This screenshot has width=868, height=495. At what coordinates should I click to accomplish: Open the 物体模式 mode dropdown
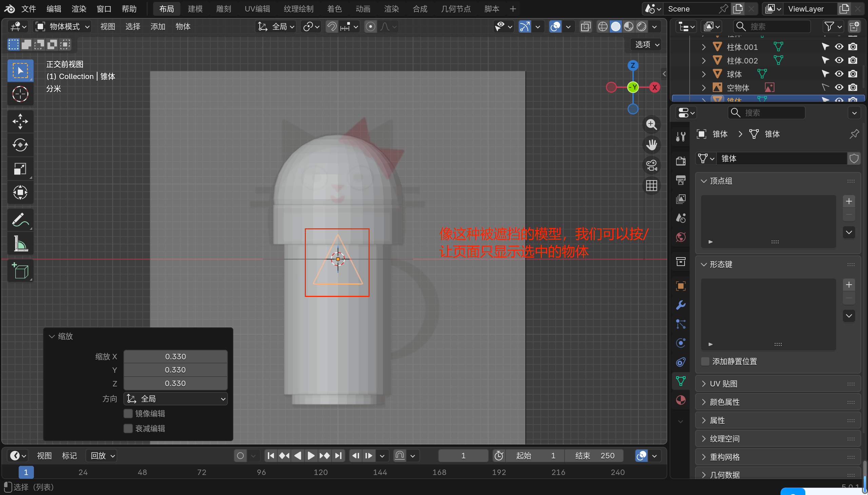pos(63,26)
